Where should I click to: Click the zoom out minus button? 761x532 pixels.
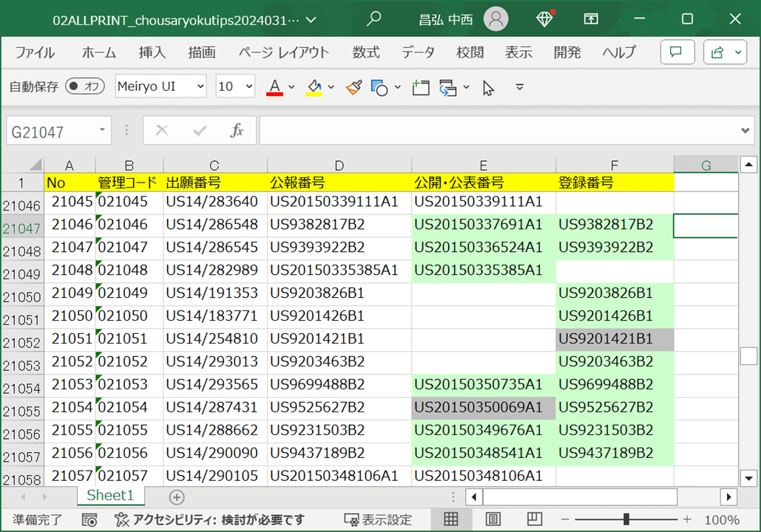[x=564, y=519]
